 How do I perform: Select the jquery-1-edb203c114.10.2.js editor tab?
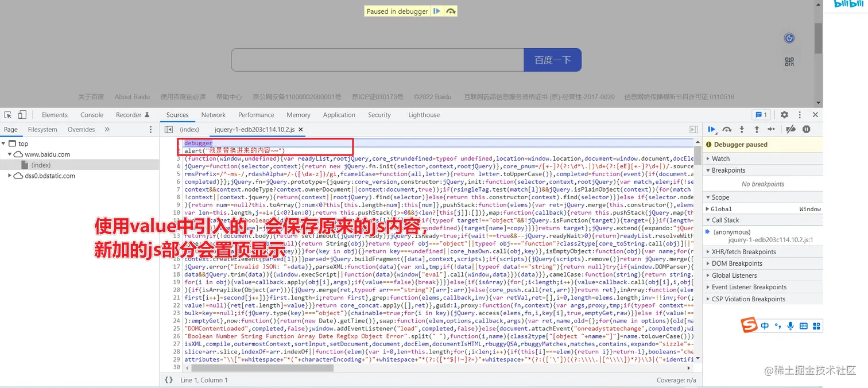pos(254,130)
